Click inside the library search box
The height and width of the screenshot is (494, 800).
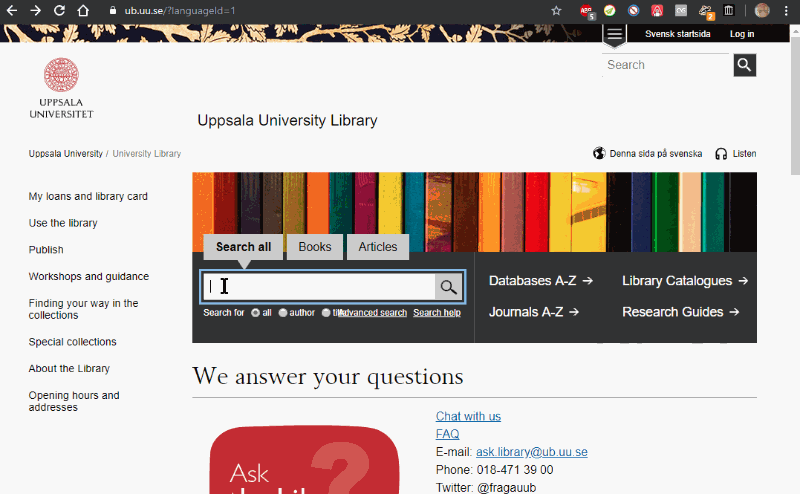(x=319, y=287)
